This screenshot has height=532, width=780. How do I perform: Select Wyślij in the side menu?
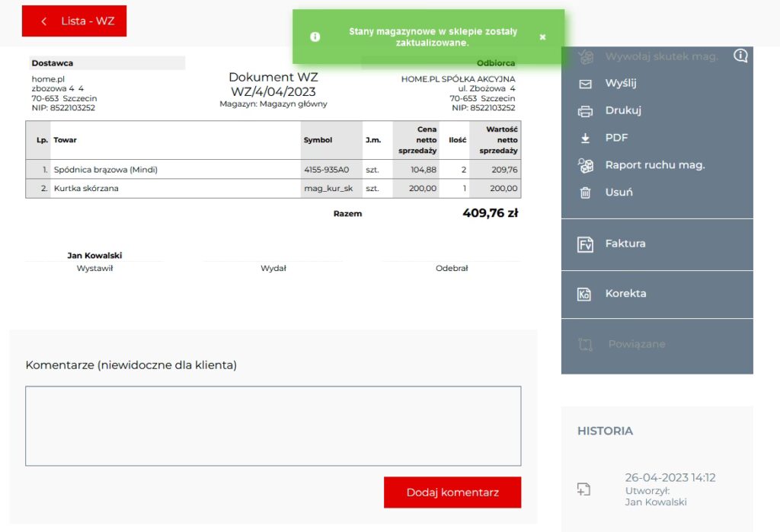[620, 84]
